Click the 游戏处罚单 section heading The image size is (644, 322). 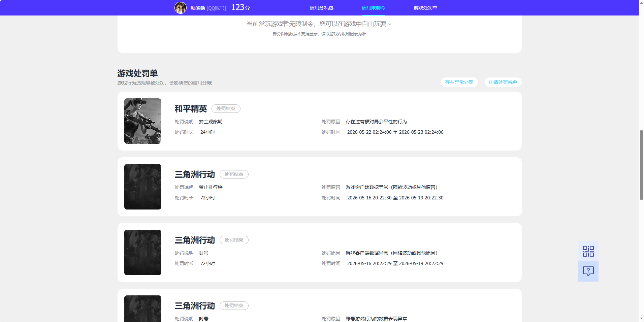pos(137,73)
